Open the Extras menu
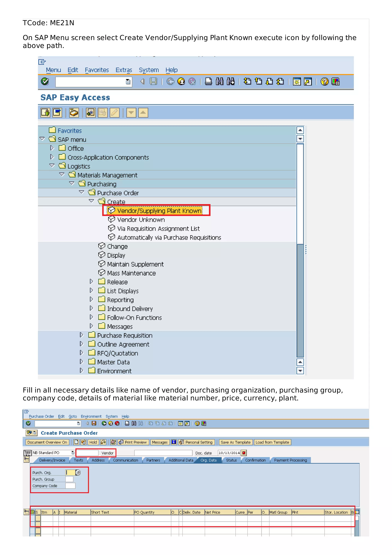 (x=124, y=70)
